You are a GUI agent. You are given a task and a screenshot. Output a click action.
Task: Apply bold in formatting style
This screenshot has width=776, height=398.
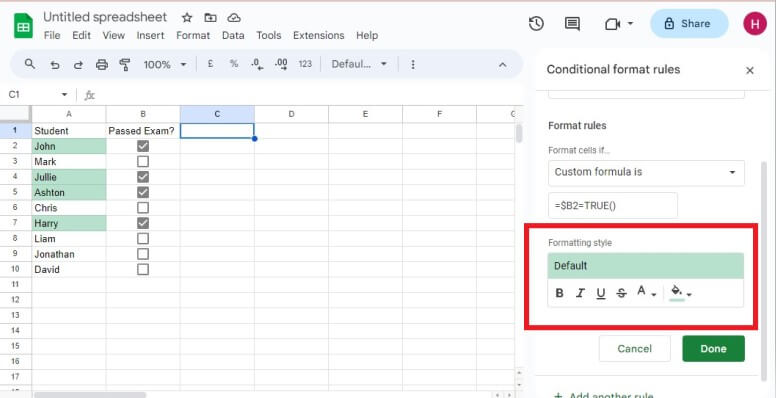559,293
